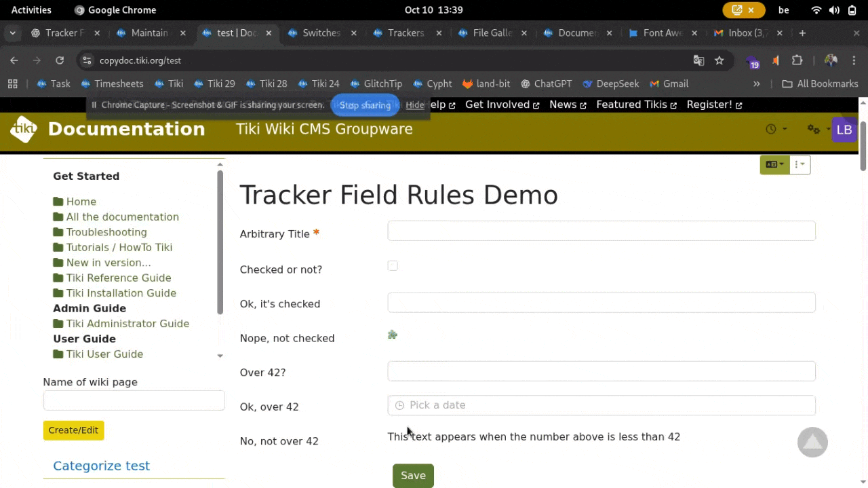Open the GlitchTip bookmark
This screenshot has height=488, width=868.
376,83
